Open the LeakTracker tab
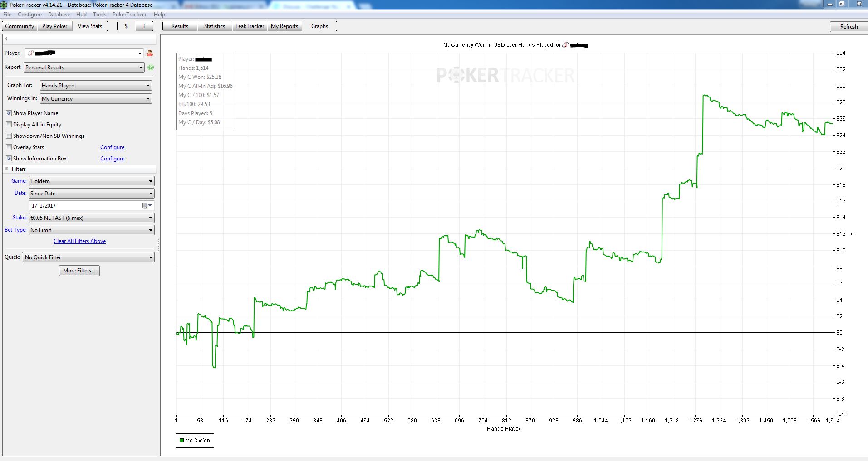This screenshot has height=461, width=868. [250, 26]
